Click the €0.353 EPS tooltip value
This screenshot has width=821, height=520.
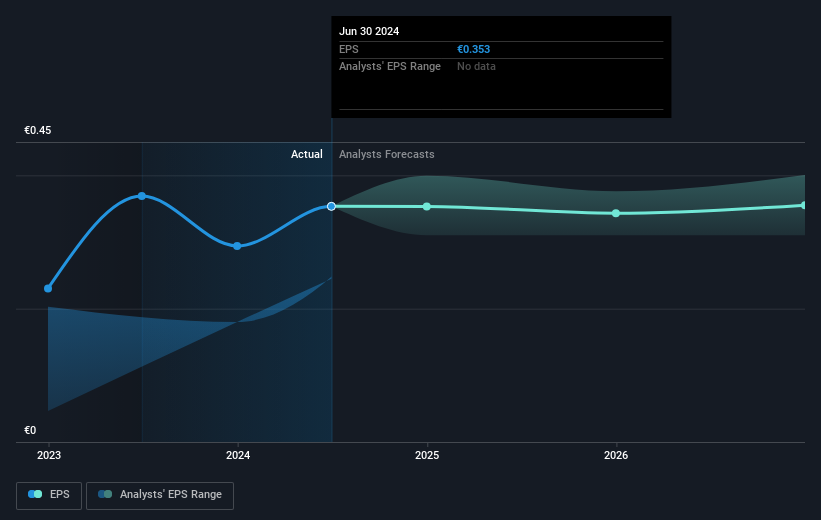(x=473, y=49)
